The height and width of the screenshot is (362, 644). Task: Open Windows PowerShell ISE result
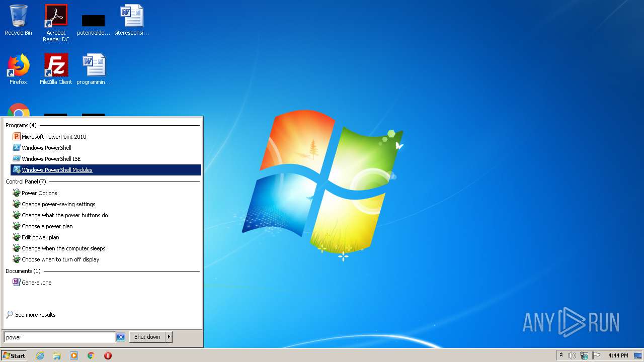click(106, 159)
